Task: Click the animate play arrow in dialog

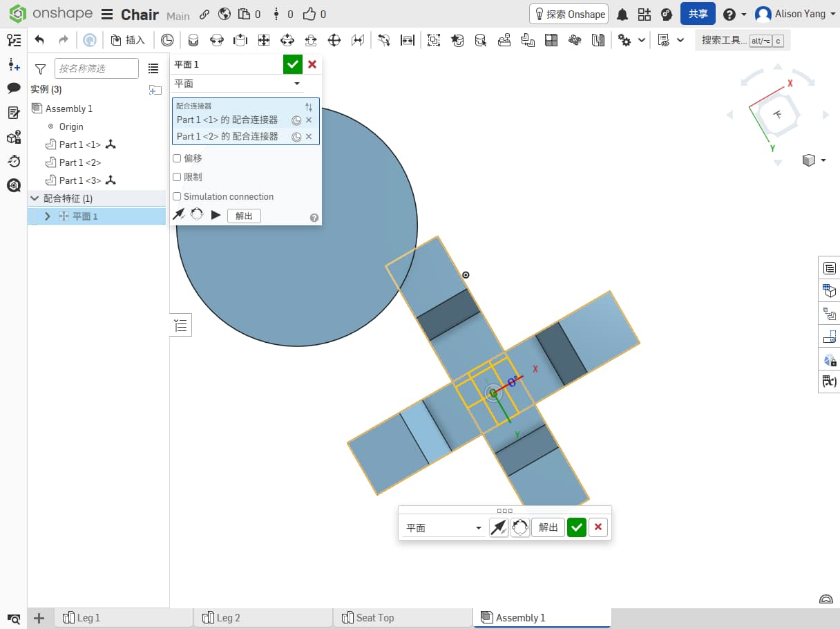Action: click(x=216, y=215)
